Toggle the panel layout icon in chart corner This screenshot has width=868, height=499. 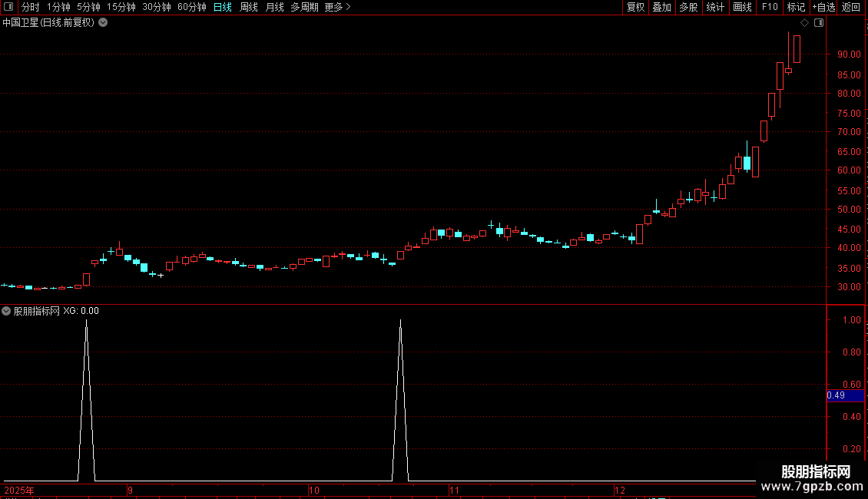click(x=819, y=23)
